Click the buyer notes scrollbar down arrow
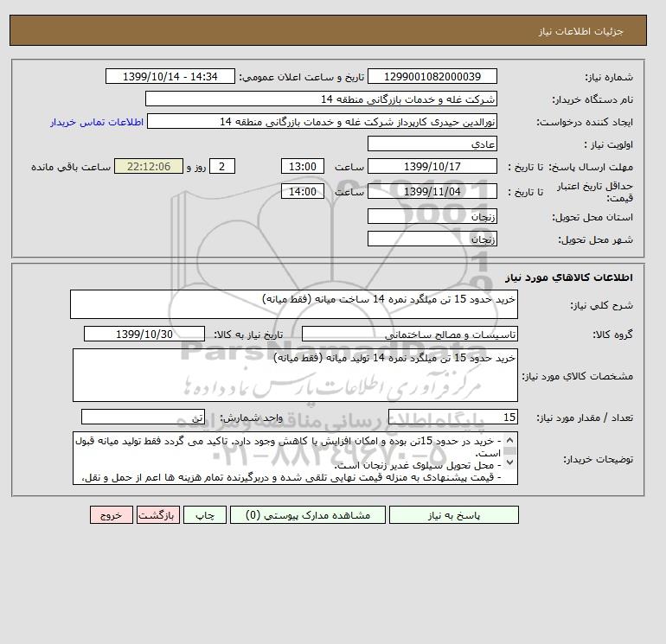666x644 pixels. coord(509,462)
